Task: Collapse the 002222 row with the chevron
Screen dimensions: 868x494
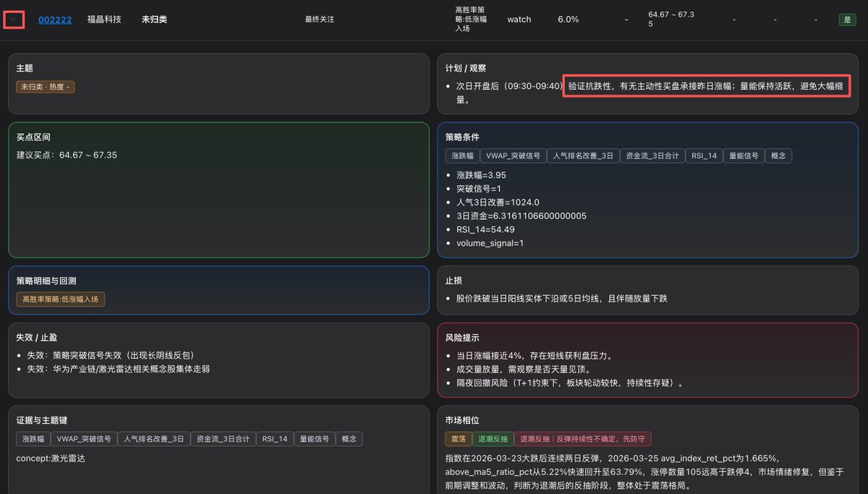Action: pos(14,20)
